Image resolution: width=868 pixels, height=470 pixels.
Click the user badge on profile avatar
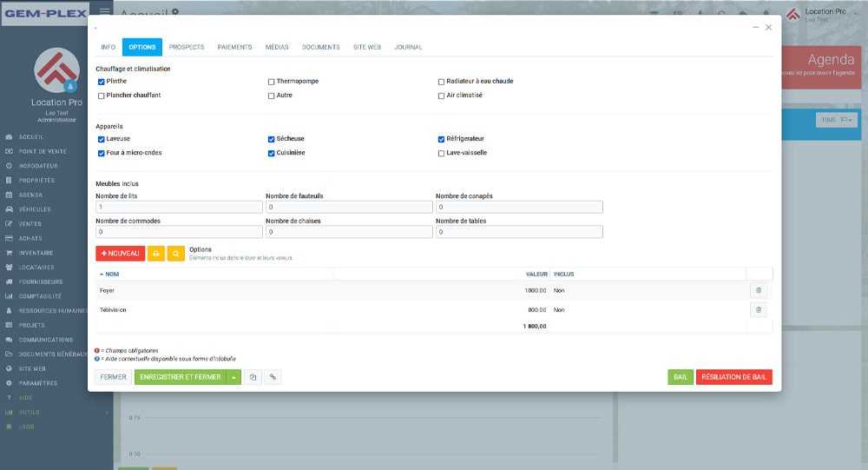click(x=71, y=86)
